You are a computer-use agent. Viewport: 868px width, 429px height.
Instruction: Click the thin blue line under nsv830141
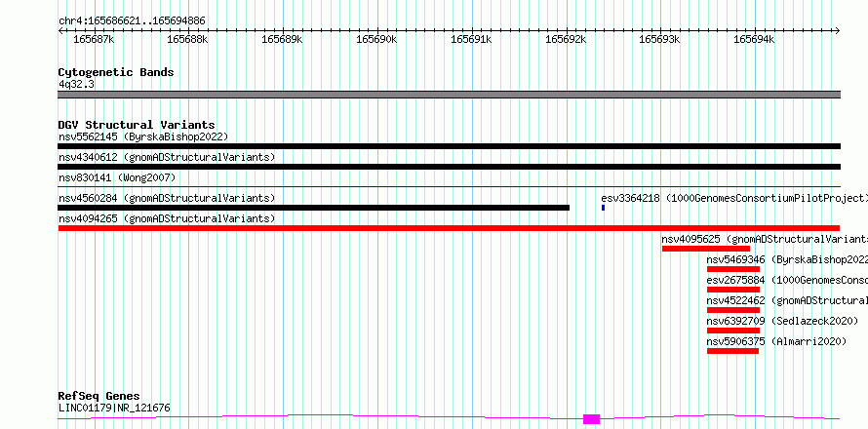(449, 187)
